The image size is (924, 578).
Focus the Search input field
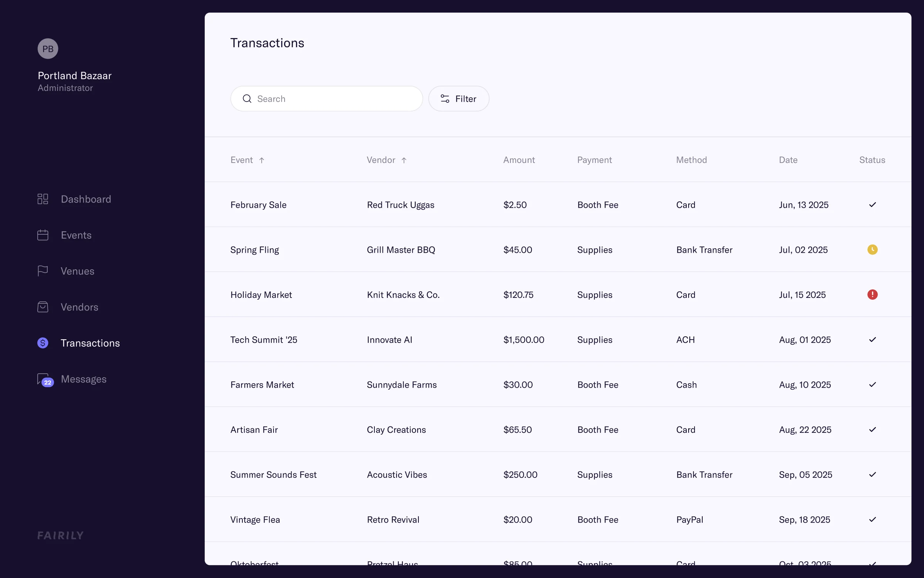point(326,99)
